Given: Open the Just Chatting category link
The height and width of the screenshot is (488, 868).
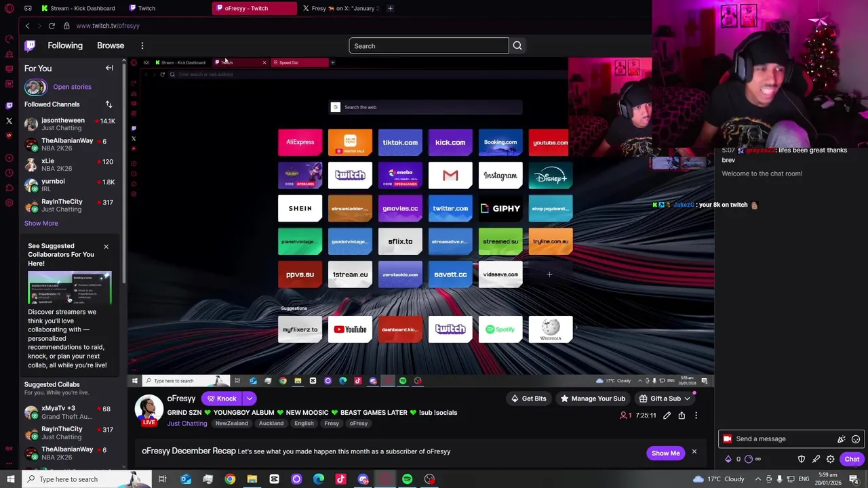Looking at the screenshot, I should [187, 424].
